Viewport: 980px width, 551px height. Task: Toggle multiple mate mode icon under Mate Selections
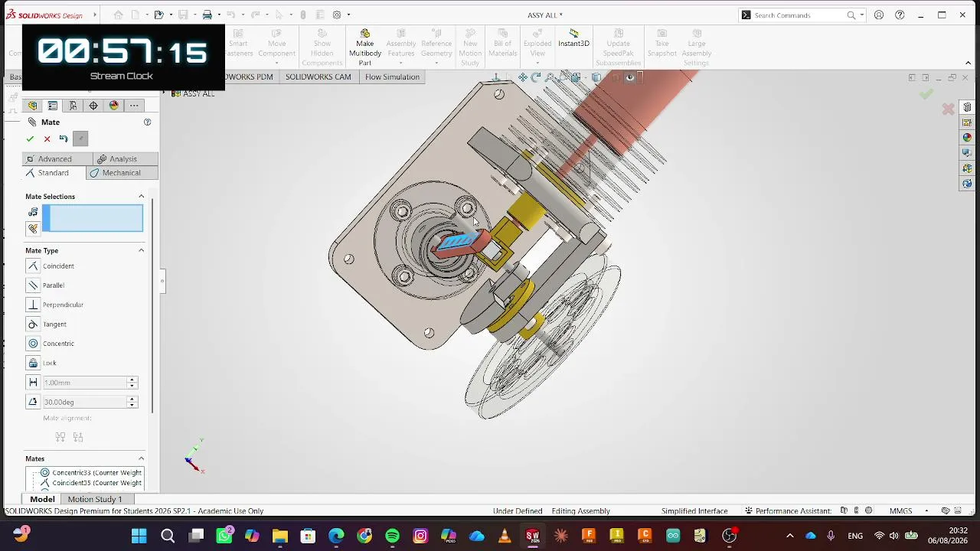click(x=33, y=229)
